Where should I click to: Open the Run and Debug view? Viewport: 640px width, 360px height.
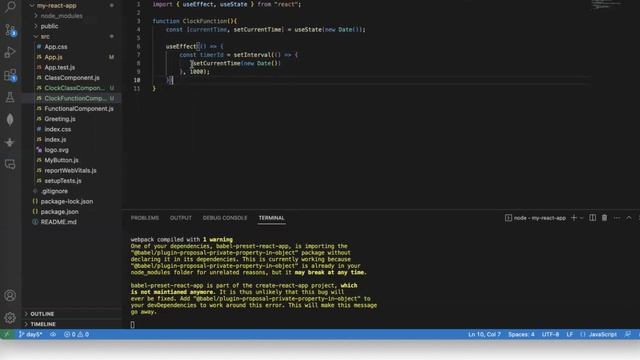point(10,52)
